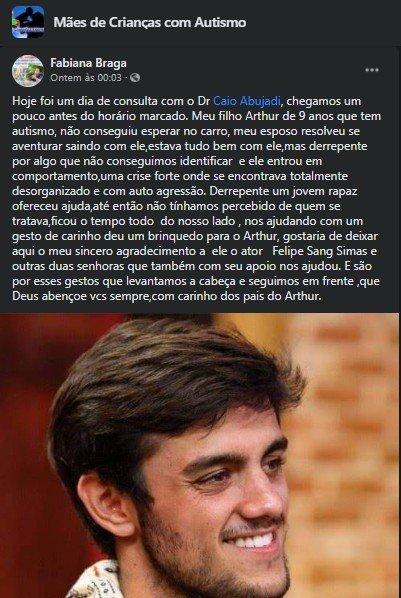Open the post timestamp Ontem às 00:03

pos(86,78)
